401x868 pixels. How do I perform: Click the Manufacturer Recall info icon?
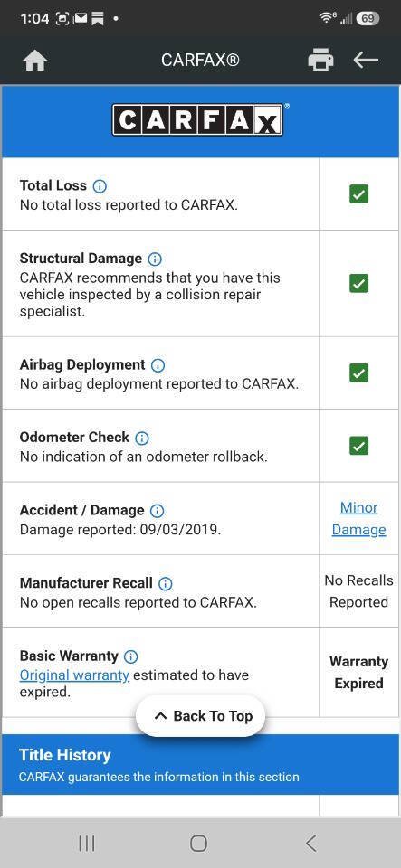(165, 583)
